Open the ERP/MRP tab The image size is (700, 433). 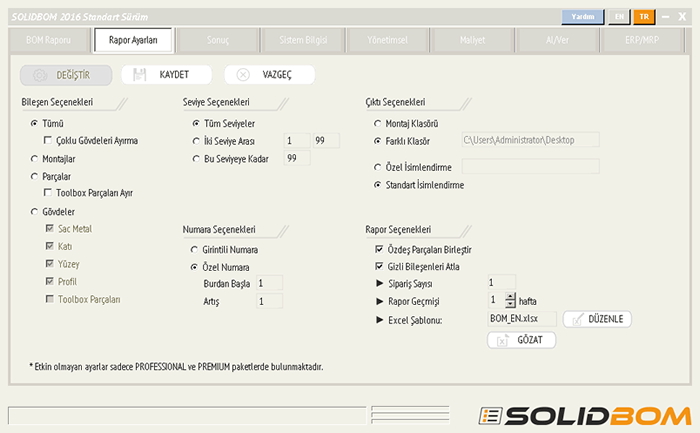(x=642, y=40)
